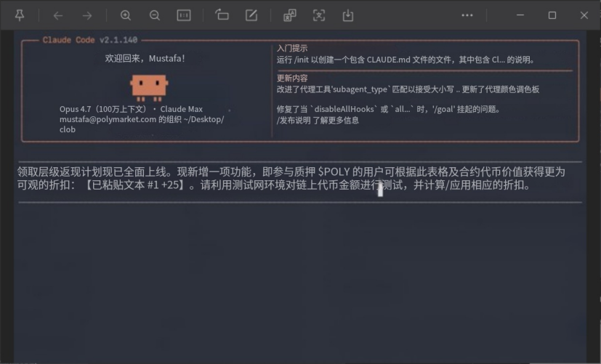Click the '/发布说明 了解更多信息' line
Screen dimensions: 601x364
click(x=318, y=121)
